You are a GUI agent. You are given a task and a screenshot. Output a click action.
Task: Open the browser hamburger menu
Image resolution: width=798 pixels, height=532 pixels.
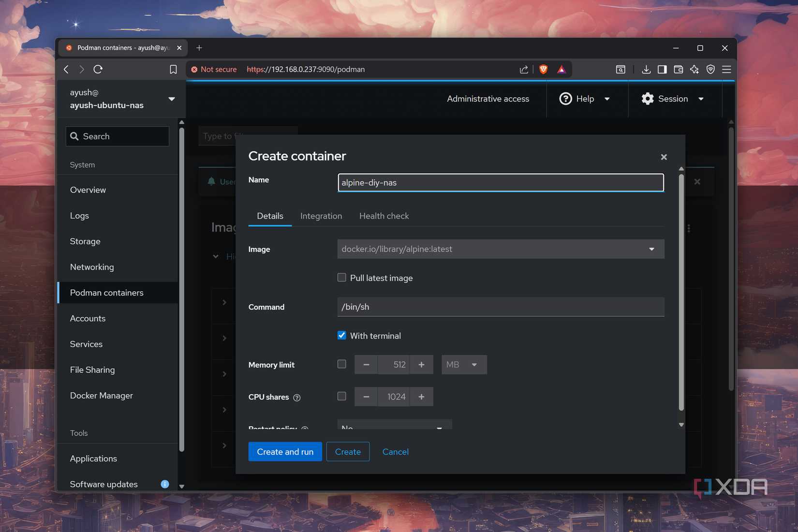pyautogui.click(x=726, y=69)
